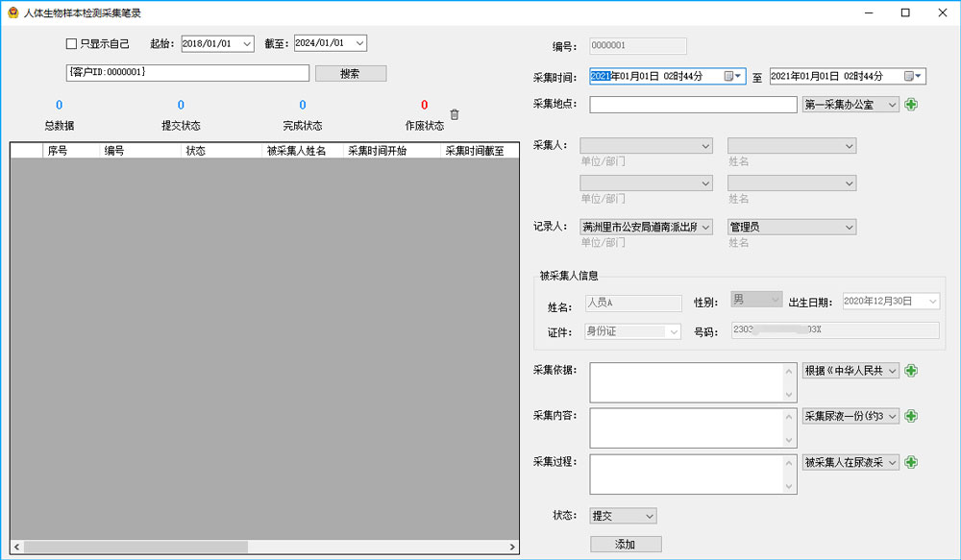Image resolution: width=961 pixels, height=560 pixels.
Task: Open the 第一采集办公室 dropdown
Action: (892, 105)
